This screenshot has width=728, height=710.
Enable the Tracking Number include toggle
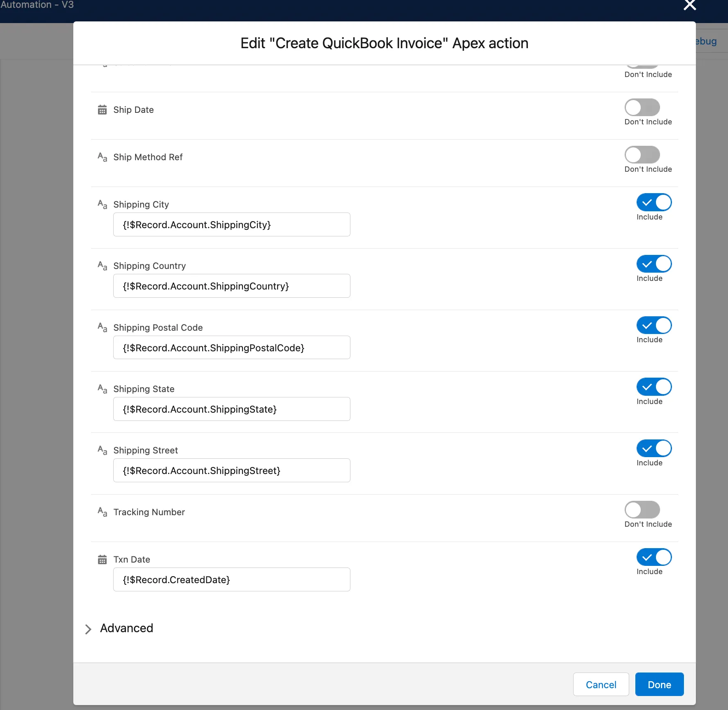pyautogui.click(x=642, y=510)
